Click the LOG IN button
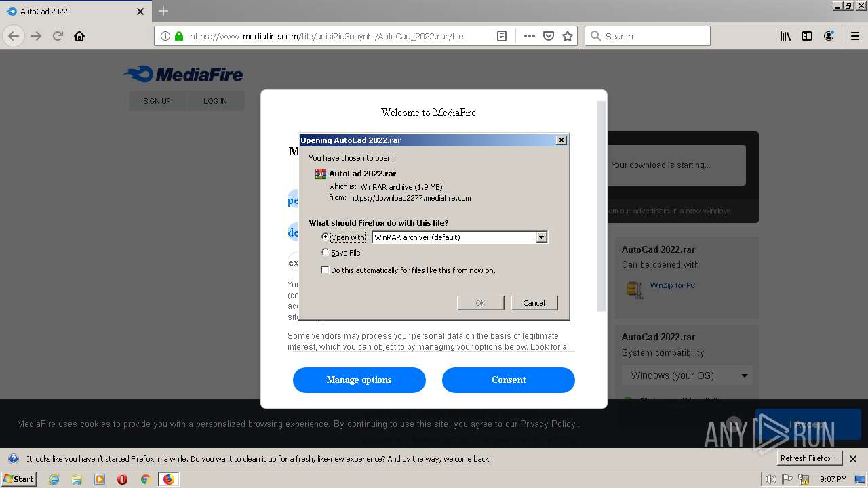The image size is (868, 488). pyautogui.click(x=215, y=101)
